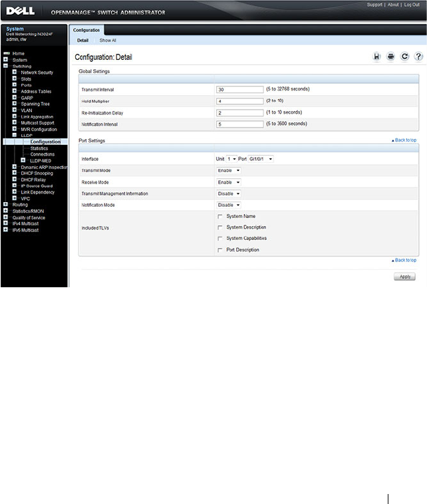Expand the GARP node
Screen dimensions: 427x504
[x=15, y=97]
